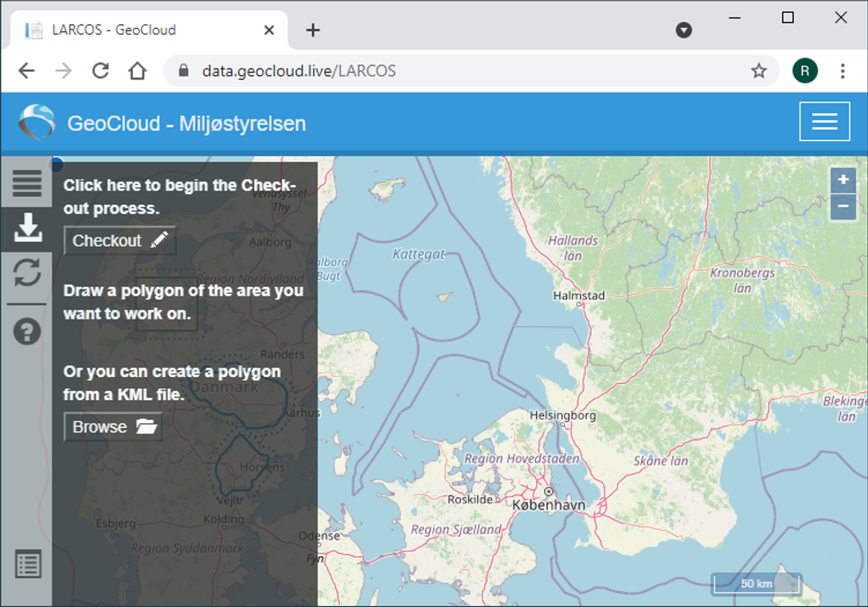This screenshot has width=868, height=608.
Task: Click the GeoCloud - Miljøstyrelsen title
Action: point(186,123)
